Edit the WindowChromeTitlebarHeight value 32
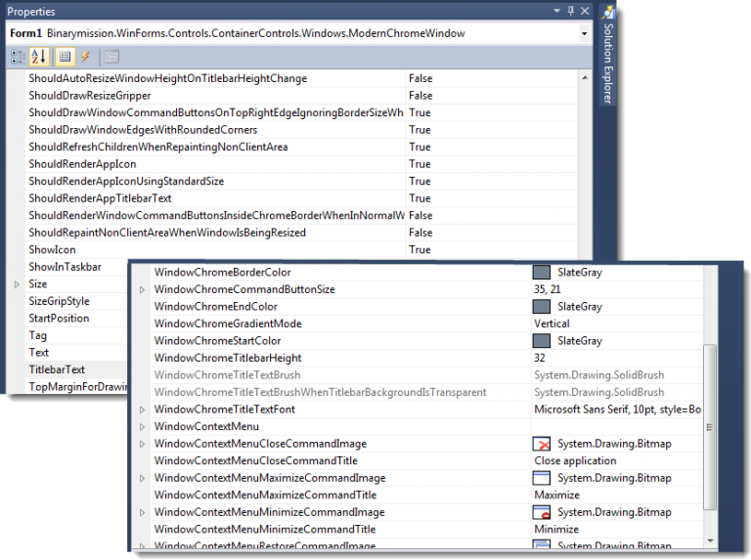Viewport: 751px width, 560px height. point(540,358)
